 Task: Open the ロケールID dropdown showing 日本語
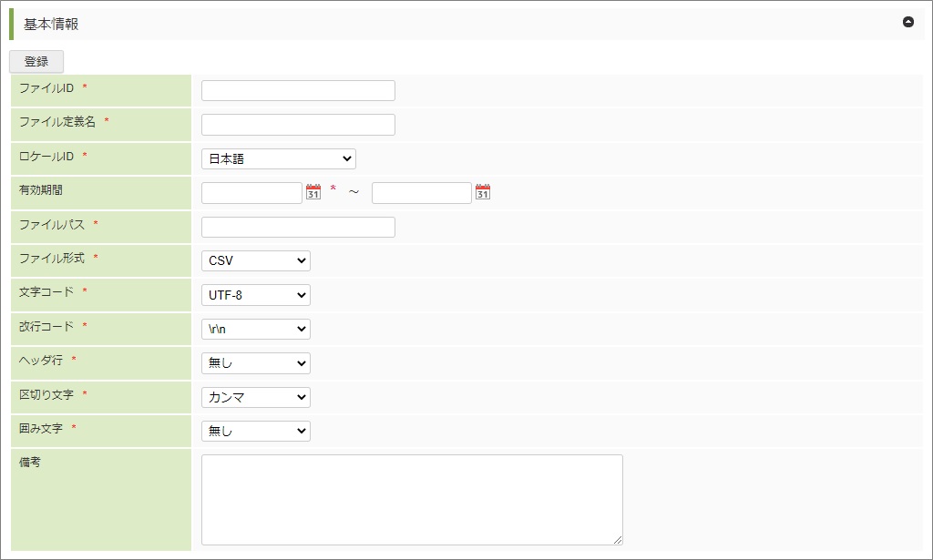[x=278, y=158]
